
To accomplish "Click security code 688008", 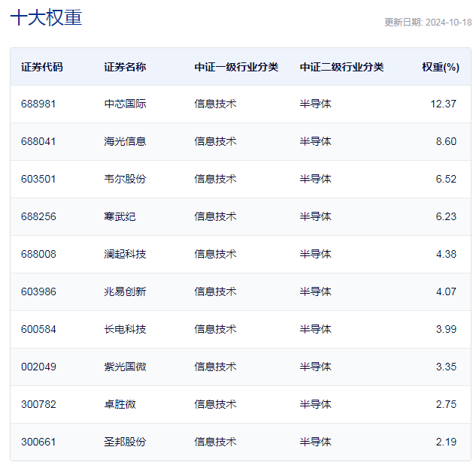I will coord(38,254).
